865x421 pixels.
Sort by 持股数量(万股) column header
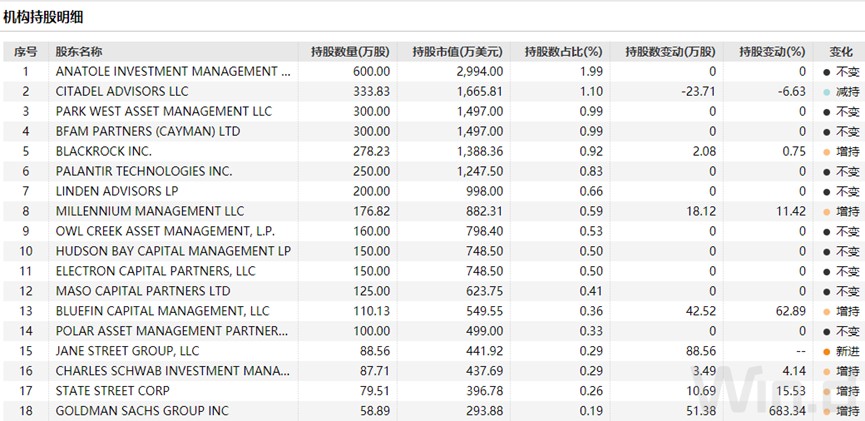(350, 52)
